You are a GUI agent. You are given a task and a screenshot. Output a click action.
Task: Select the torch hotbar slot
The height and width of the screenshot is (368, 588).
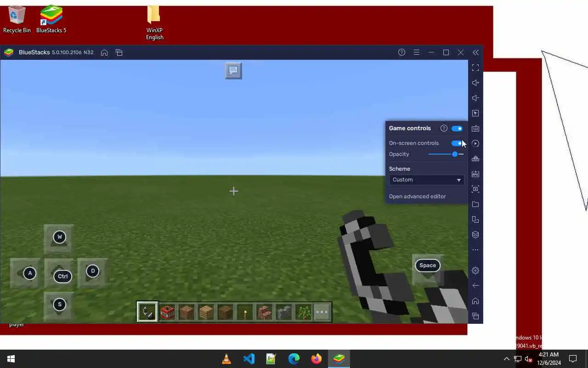tap(245, 312)
